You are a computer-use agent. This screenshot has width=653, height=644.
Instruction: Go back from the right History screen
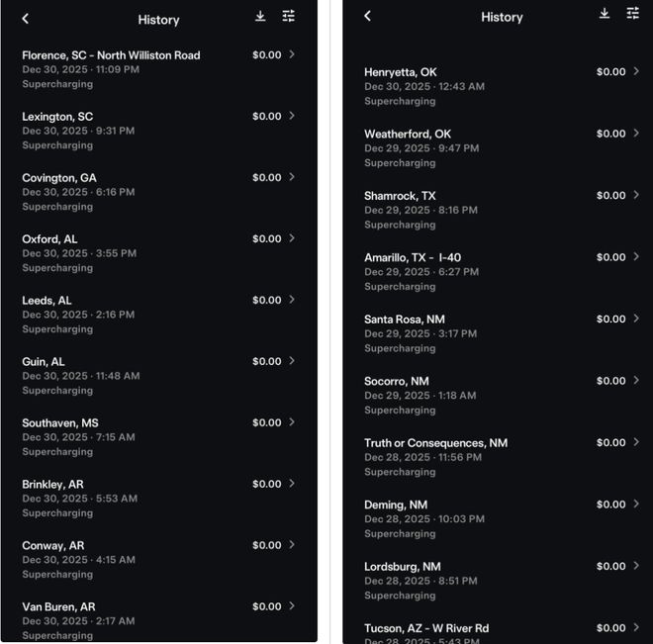(x=368, y=16)
